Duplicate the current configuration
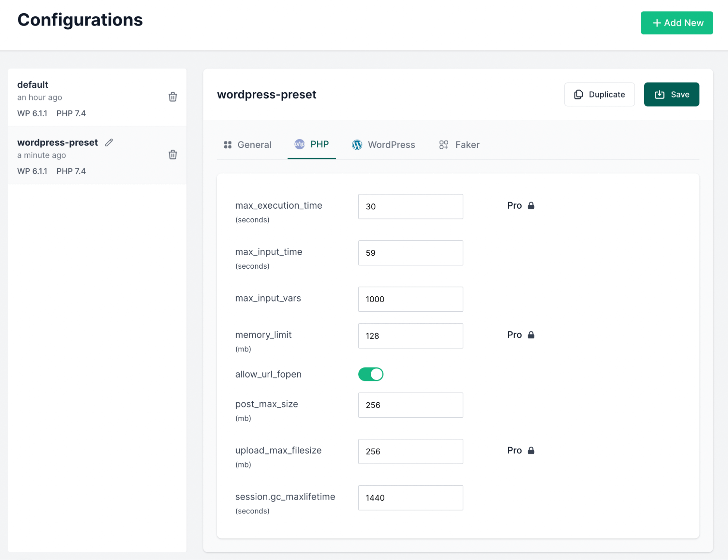728x560 pixels. pyautogui.click(x=599, y=94)
